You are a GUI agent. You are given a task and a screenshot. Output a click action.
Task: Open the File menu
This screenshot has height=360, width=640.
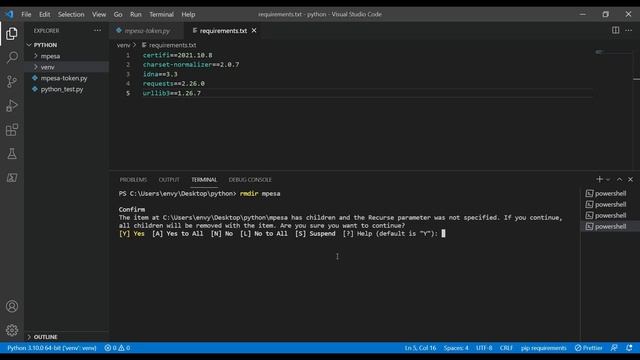pyautogui.click(x=26, y=14)
